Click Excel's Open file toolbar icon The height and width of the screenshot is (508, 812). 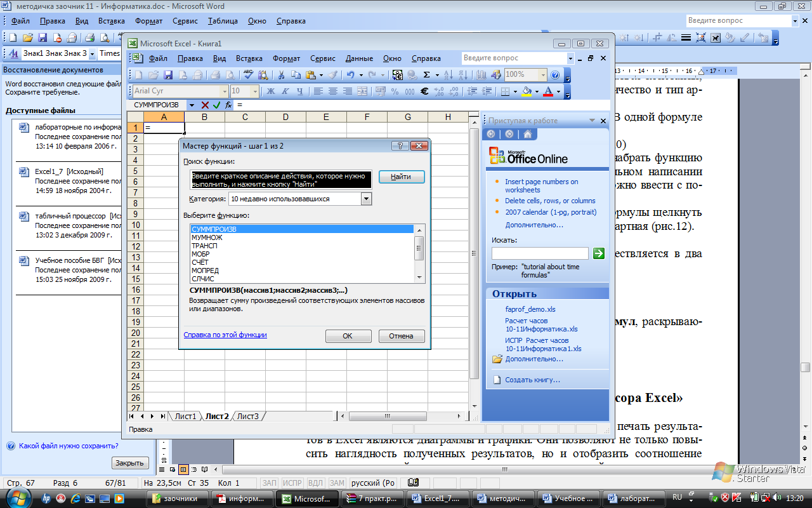coord(154,74)
